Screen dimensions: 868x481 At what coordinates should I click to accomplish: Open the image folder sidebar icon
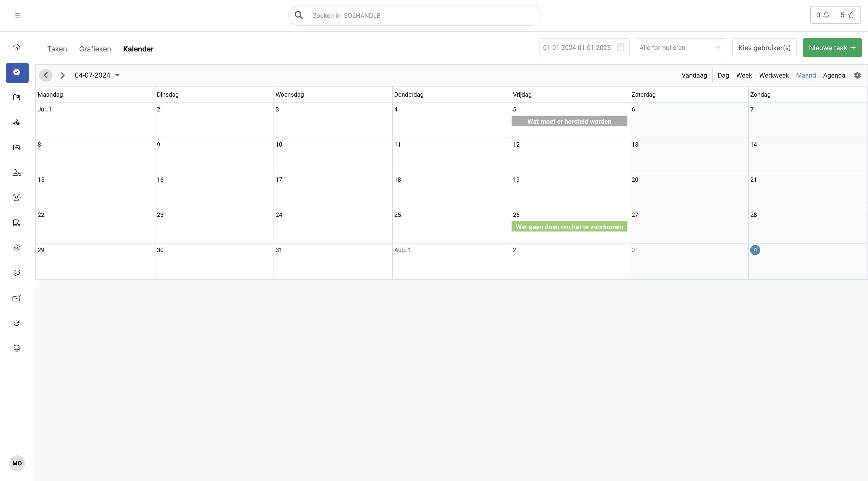(x=17, y=148)
